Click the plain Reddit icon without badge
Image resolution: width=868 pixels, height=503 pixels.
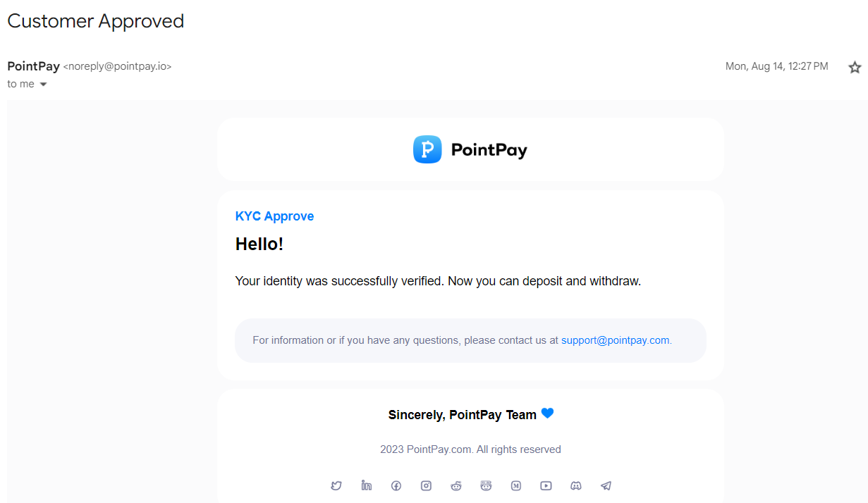pyautogui.click(x=456, y=485)
